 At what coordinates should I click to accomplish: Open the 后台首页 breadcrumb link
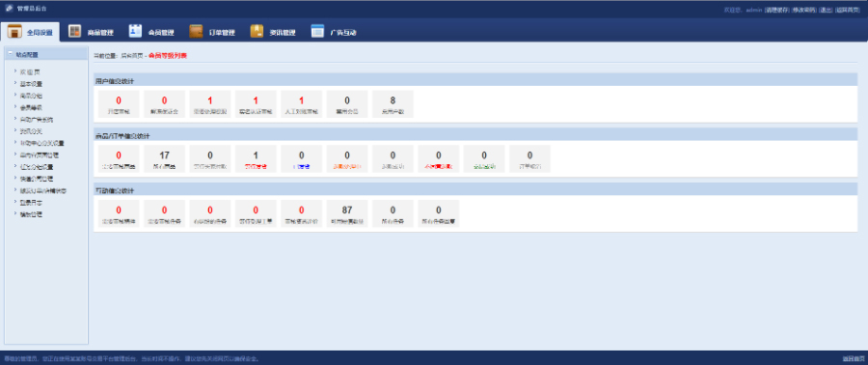[132, 56]
